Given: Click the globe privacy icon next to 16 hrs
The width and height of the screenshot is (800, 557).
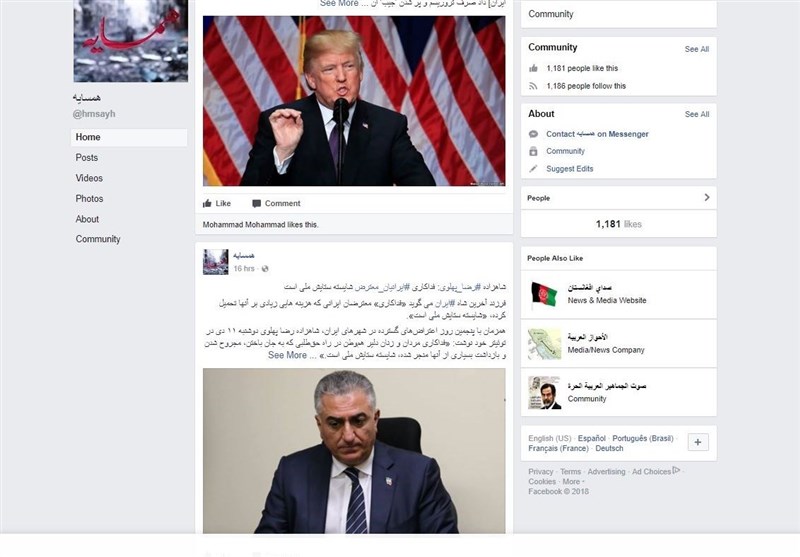Looking at the screenshot, I should [265, 269].
